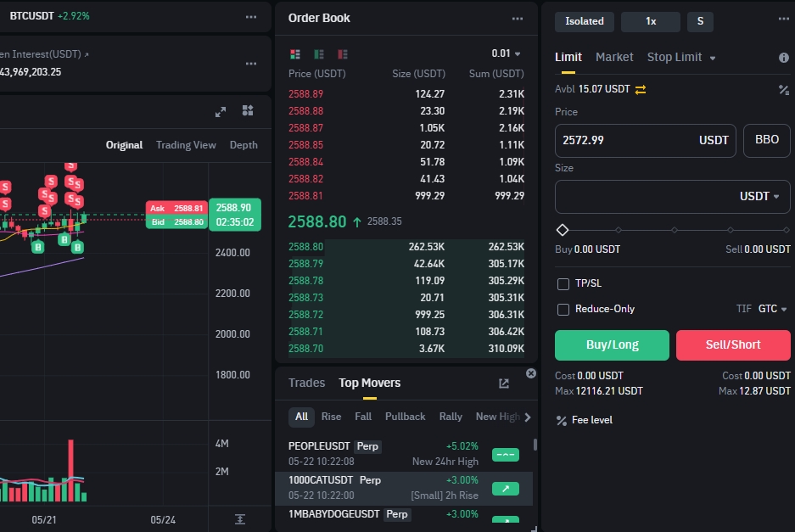This screenshot has width=795, height=532.
Task: Show only bids order book view
Action: click(x=319, y=53)
